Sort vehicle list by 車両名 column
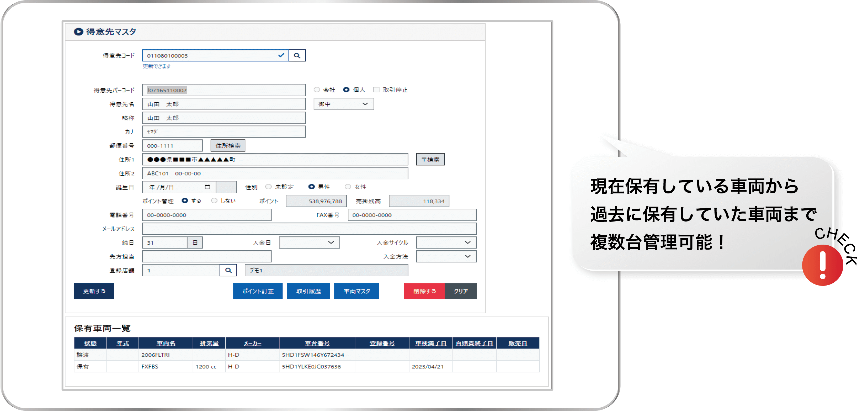The height and width of the screenshot is (411, 868). (166, 343)
